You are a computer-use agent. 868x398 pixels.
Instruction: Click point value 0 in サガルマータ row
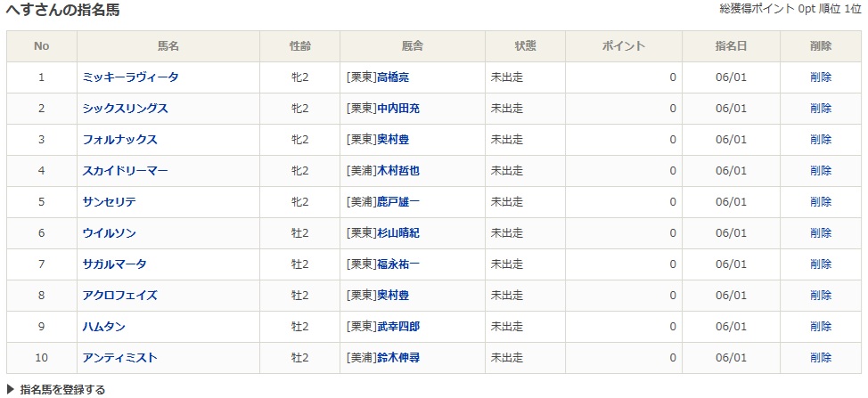click(x=673, y=264)
